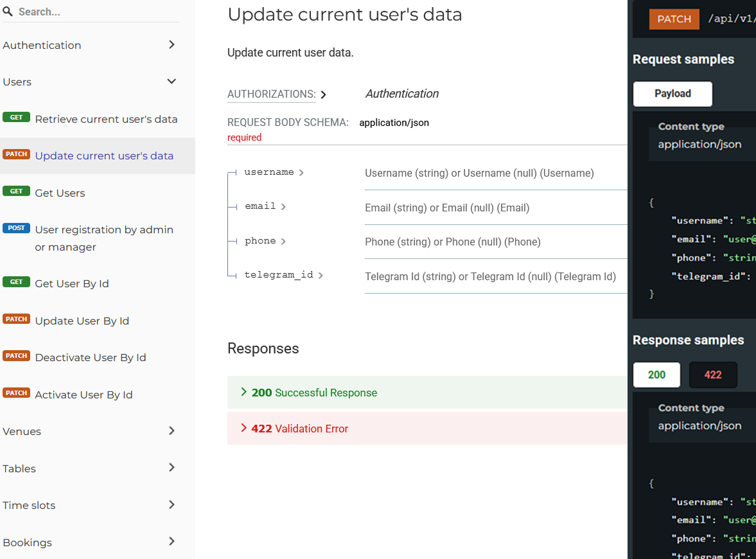
Task: Select the 200 response sample tab
Action: (656, 375)
